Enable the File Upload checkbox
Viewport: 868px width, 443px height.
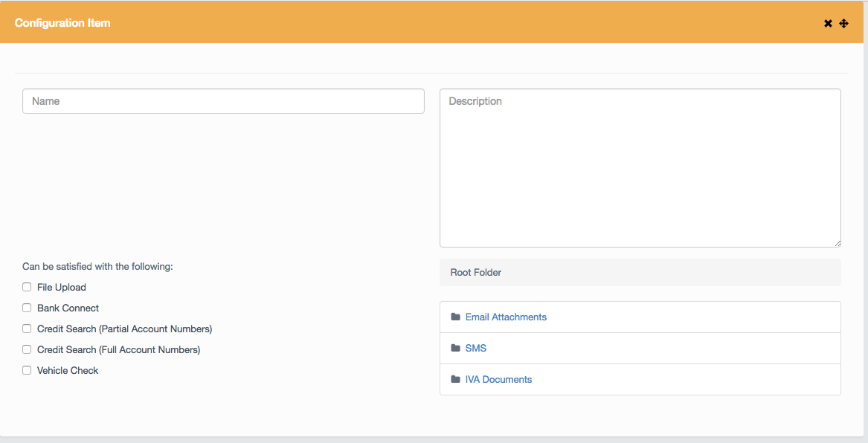click(x=27, y=287)
